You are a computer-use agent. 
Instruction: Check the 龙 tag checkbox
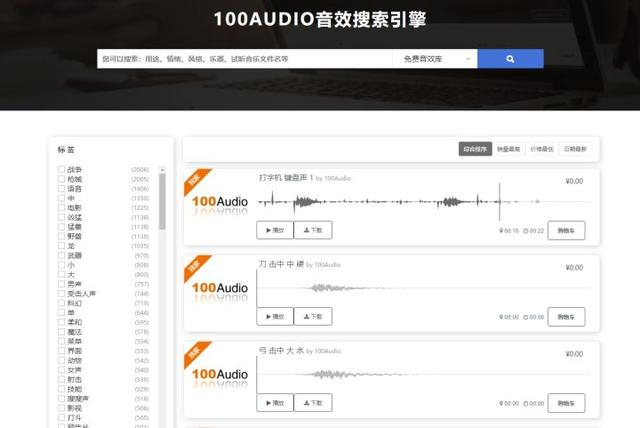coord(61,246)
